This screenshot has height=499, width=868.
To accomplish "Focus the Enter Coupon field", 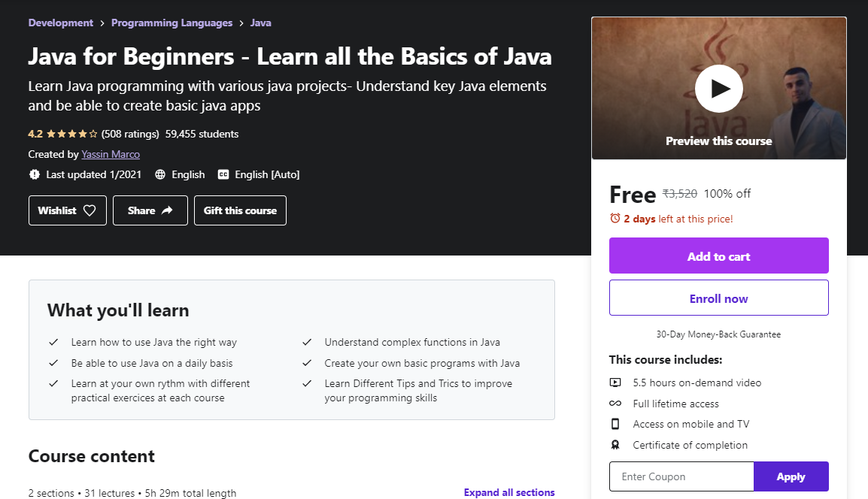I will [681, 476].
